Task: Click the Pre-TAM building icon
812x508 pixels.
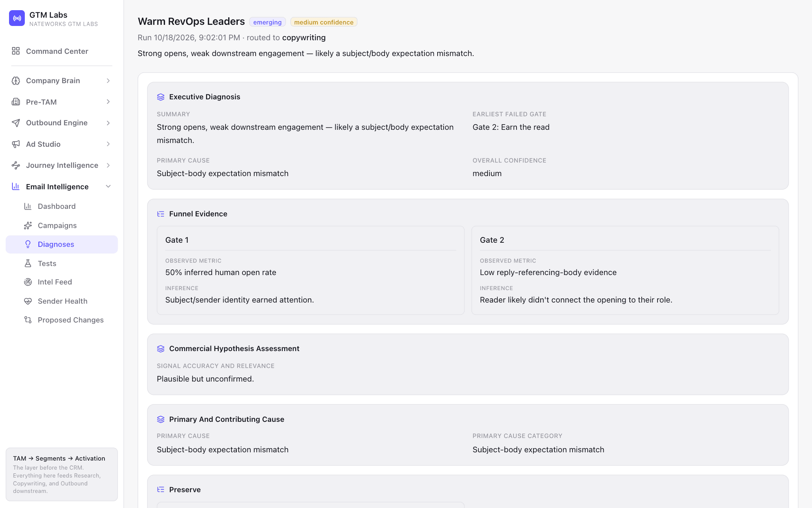Action: tap(16, 102)
